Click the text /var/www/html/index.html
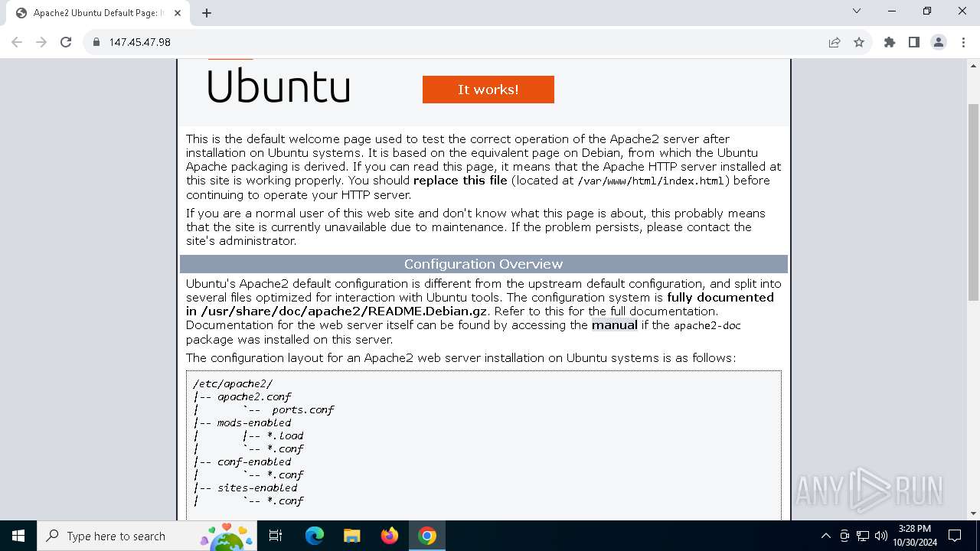This screenshot has width=980, height=551. [651, 181]
